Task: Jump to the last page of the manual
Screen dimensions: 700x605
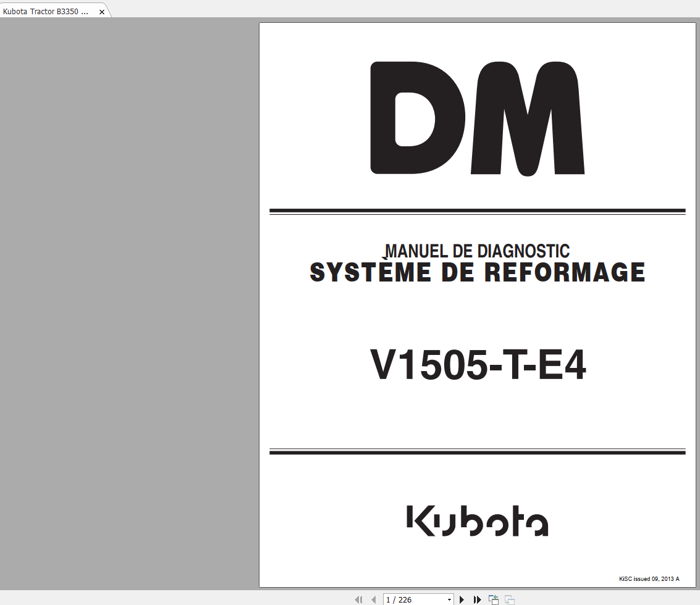Action: (x=477, y=599)
